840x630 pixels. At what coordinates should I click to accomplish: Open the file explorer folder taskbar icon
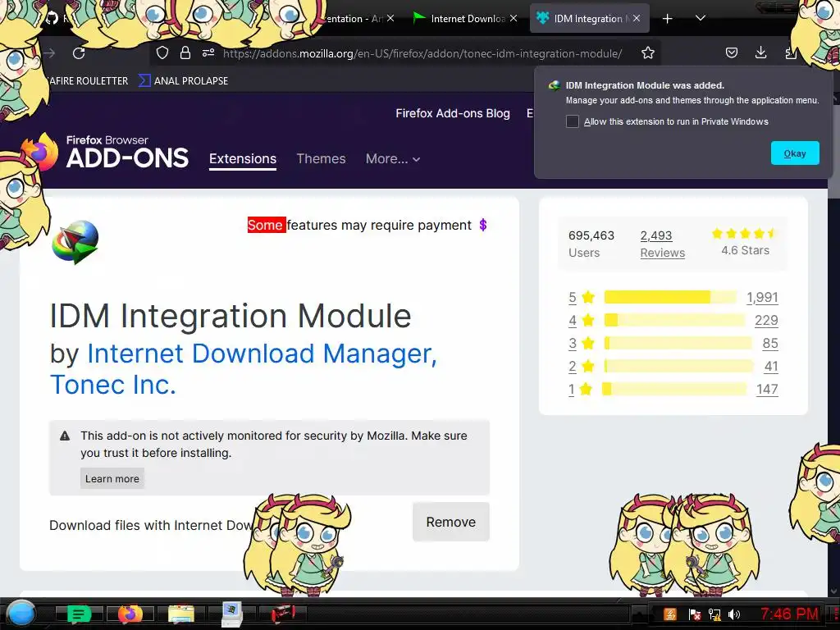pyautogui.click(x=181, y=614)
